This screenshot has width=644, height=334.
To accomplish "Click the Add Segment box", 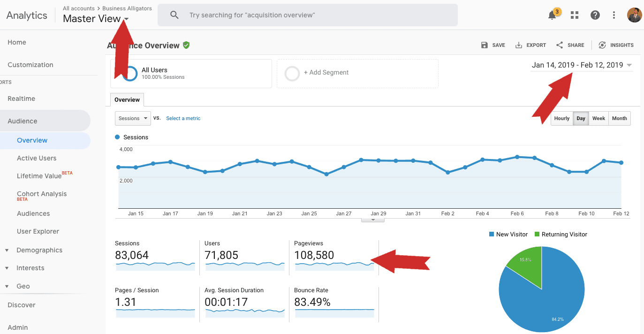I will tap(357, 73).
